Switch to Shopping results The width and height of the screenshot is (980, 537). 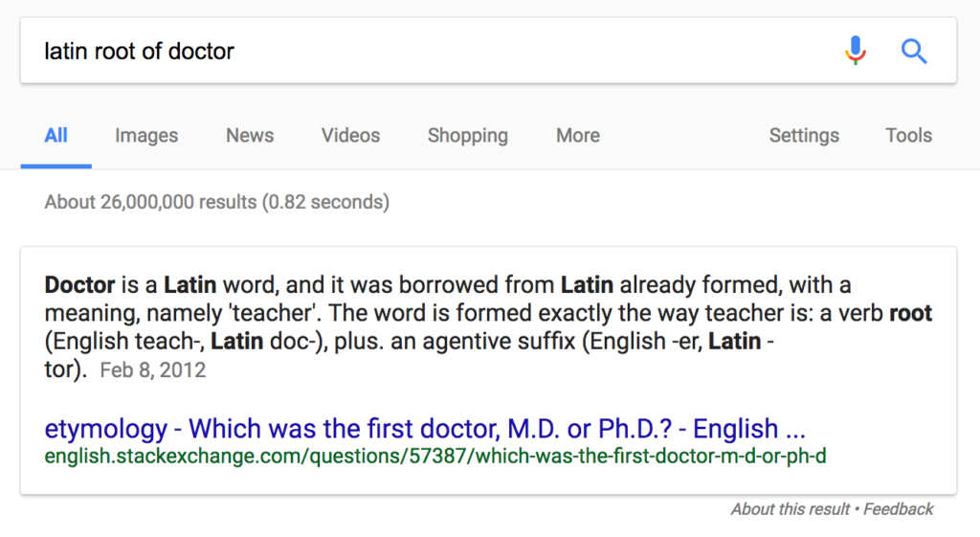467,136
